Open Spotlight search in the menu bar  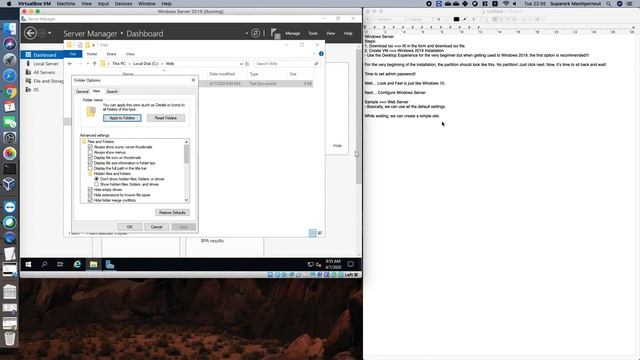coord(609,4)
